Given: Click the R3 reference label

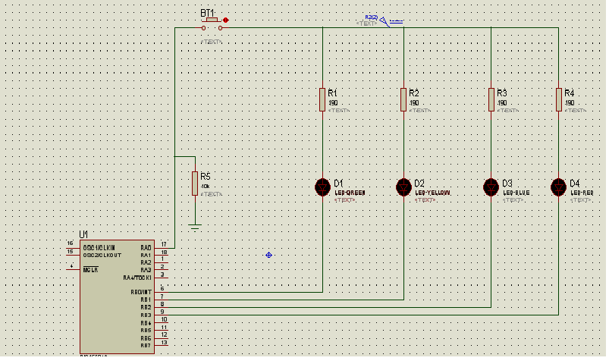Looking at the screenshot, I should click(x=502, y=93).
